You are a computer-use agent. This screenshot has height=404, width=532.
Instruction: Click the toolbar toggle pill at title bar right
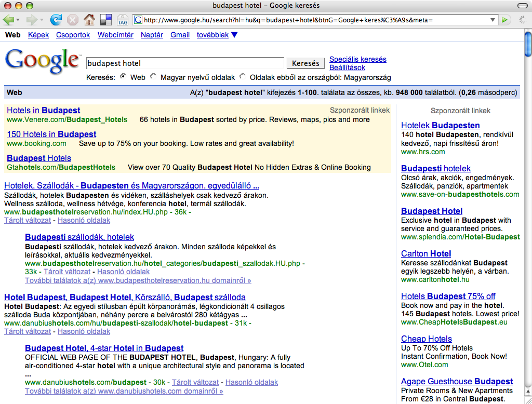523,5
